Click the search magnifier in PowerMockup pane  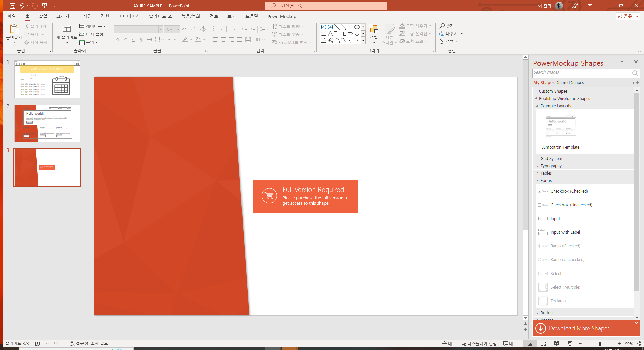point(635,73)
